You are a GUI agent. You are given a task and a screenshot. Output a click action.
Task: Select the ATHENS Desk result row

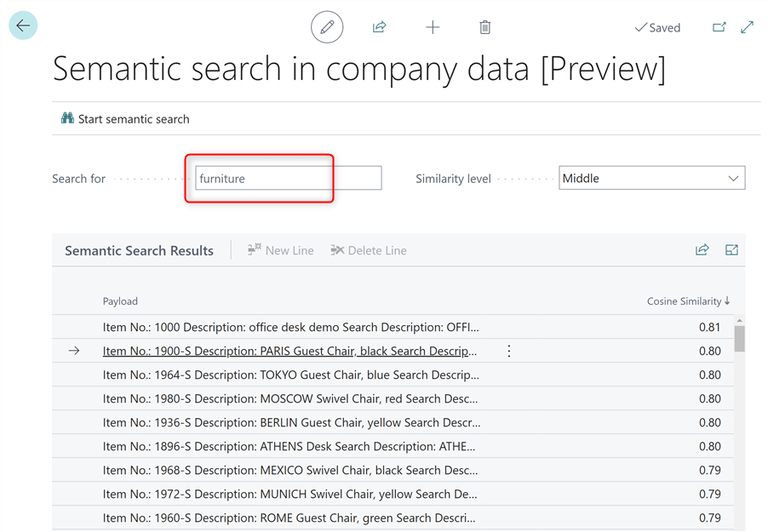[x=289, y=446]
